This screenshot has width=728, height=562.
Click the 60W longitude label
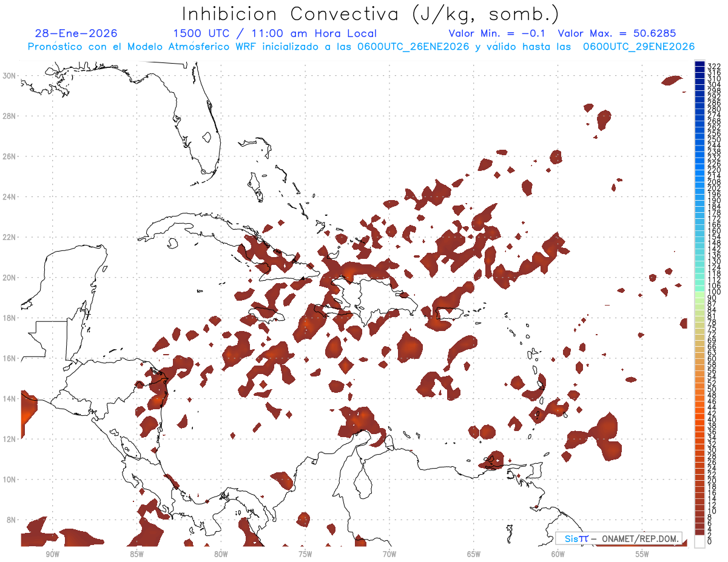tap(558, 554)
